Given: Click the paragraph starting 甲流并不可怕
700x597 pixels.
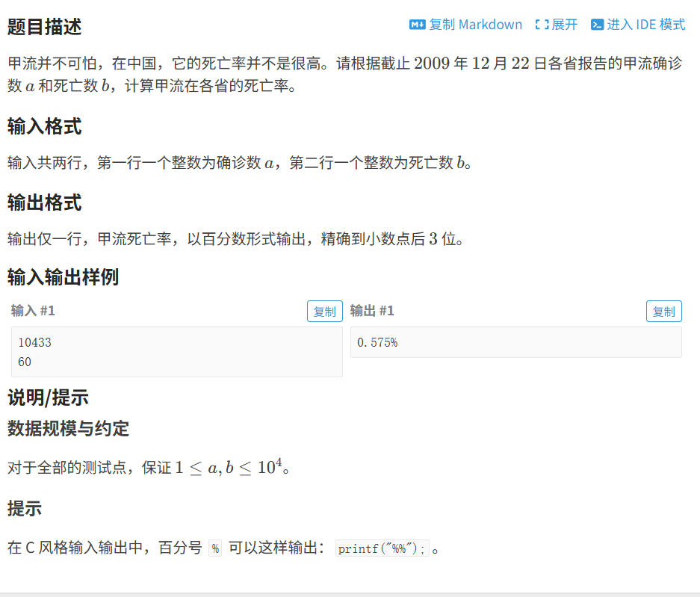Looking at the screenshot, I should pos(344,74).
